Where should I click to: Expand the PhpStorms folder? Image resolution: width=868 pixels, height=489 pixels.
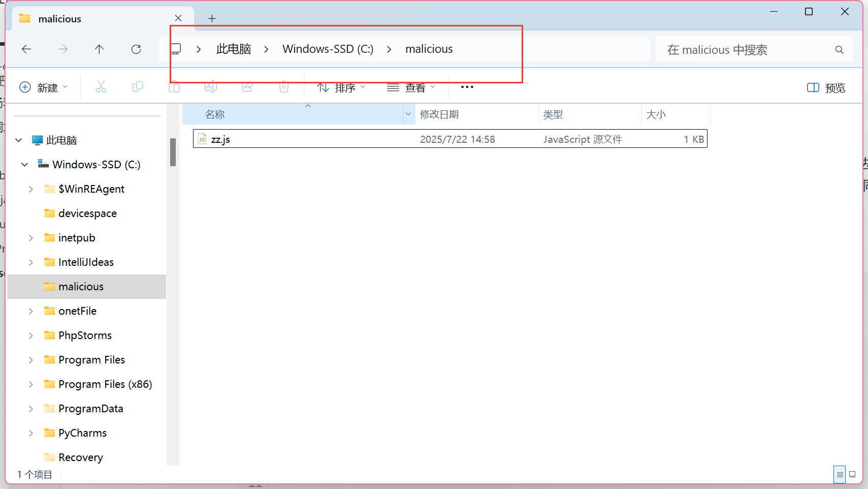31,335
